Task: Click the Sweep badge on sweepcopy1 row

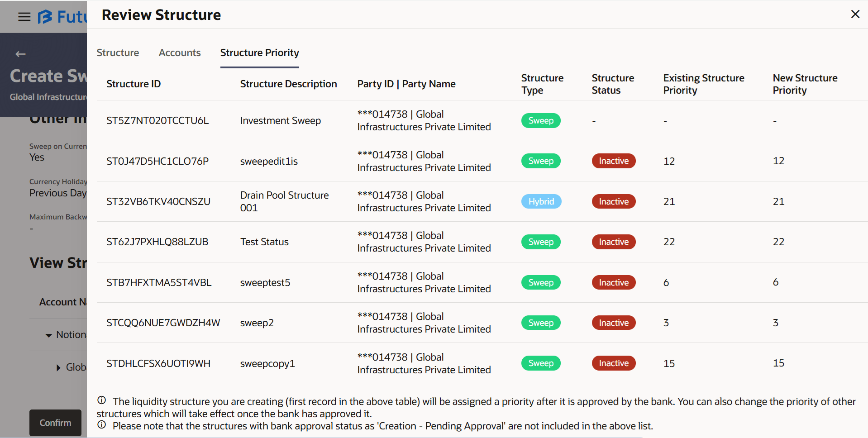Action: [x=540, y=363]
